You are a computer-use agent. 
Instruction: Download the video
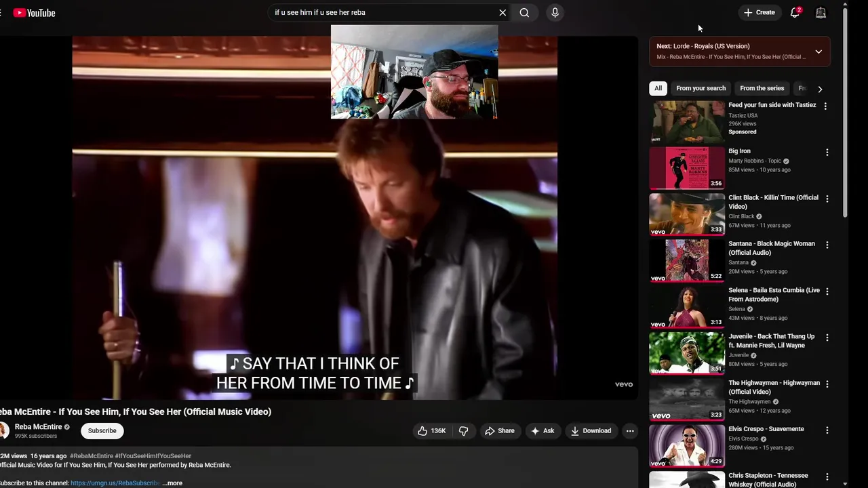coord(591,431)
